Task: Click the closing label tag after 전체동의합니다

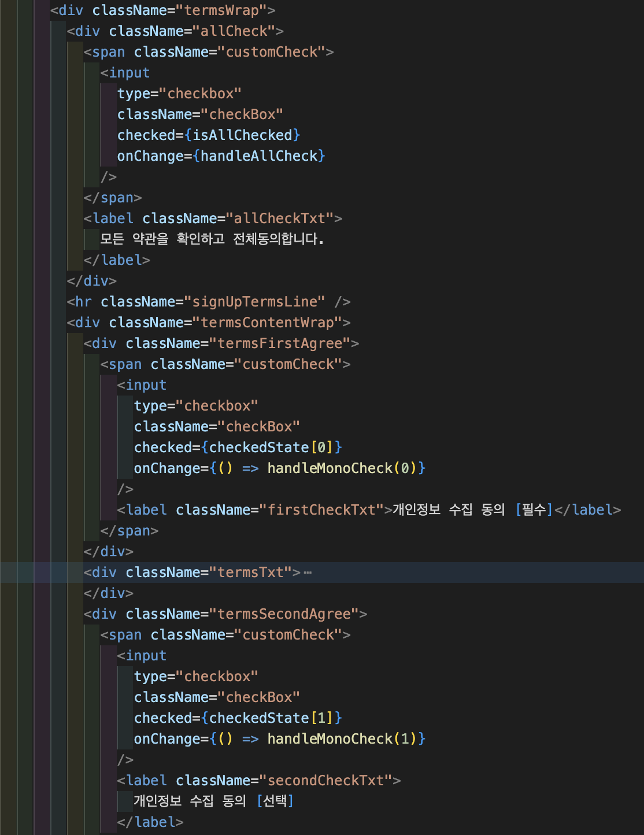Action: point(117,260)
